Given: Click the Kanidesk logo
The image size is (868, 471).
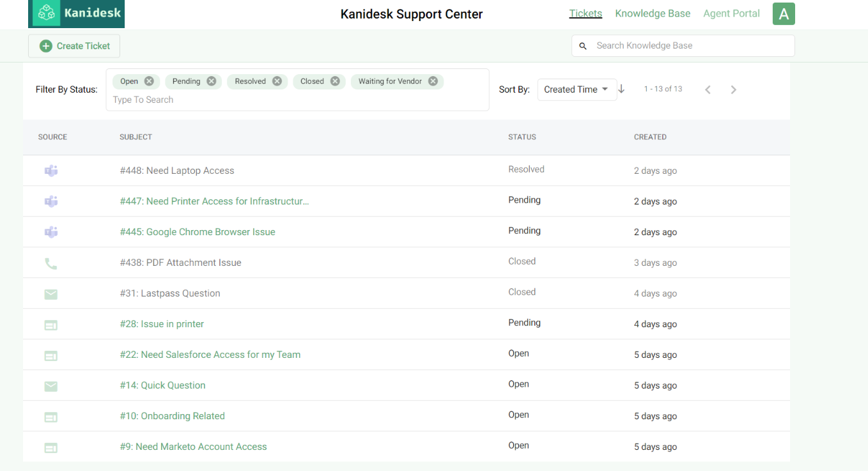Looking at the screenshot, I should tap(76, 13).
